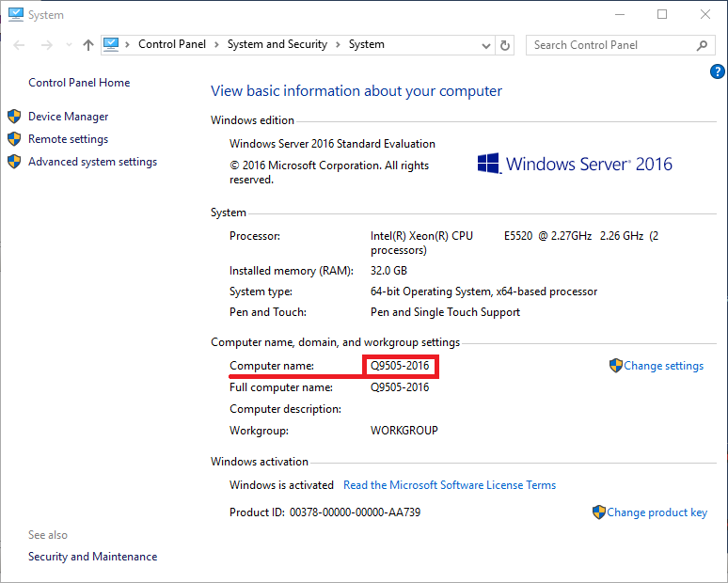
Task: Select System breadcrumb item
Action: tap(366, 44)
